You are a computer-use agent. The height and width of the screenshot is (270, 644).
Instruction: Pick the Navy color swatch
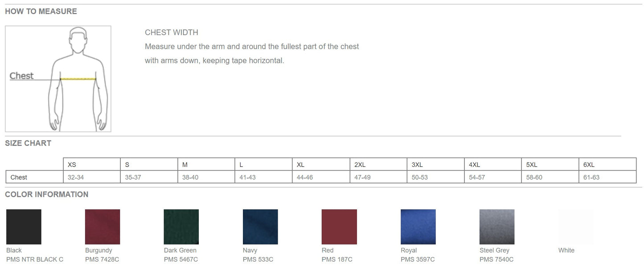pos(260,227)
